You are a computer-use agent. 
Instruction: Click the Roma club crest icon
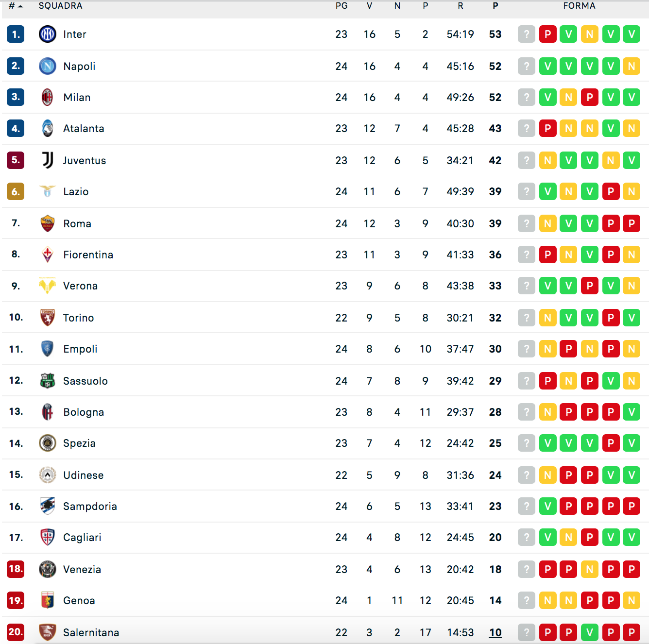click(48, 223)
